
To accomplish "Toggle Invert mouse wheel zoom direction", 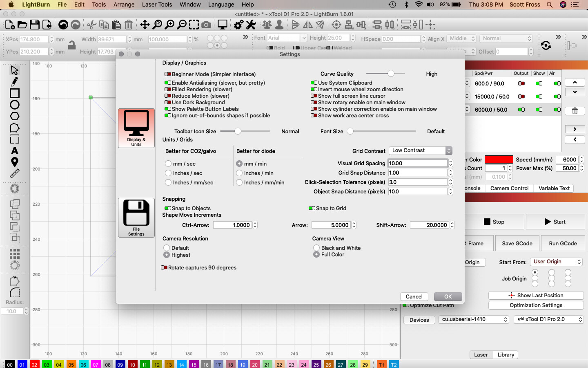I will (357, 89).
